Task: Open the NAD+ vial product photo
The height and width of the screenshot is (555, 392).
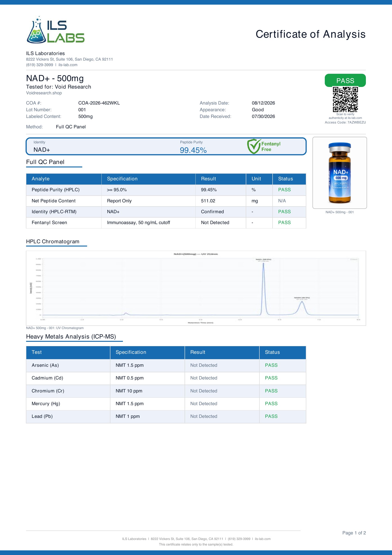Action: pos(340,173)
